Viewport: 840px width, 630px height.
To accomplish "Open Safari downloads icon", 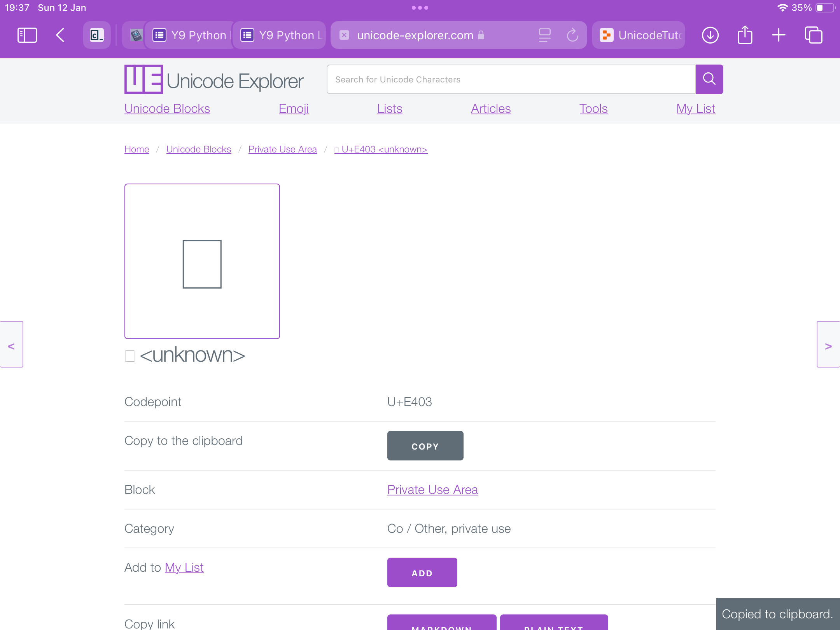I will (x=710, y=35).
